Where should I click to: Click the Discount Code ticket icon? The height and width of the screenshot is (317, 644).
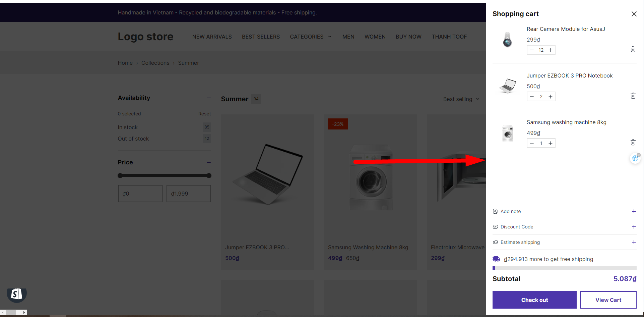click(x=495, y=227)
